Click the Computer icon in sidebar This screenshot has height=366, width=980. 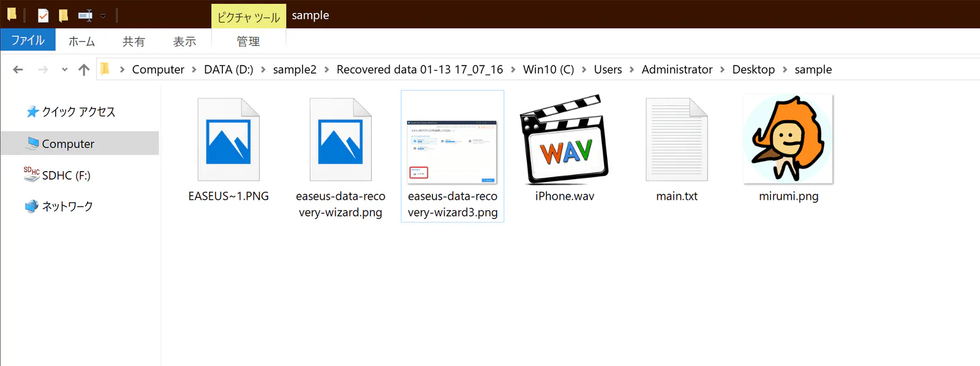point(32,143)
